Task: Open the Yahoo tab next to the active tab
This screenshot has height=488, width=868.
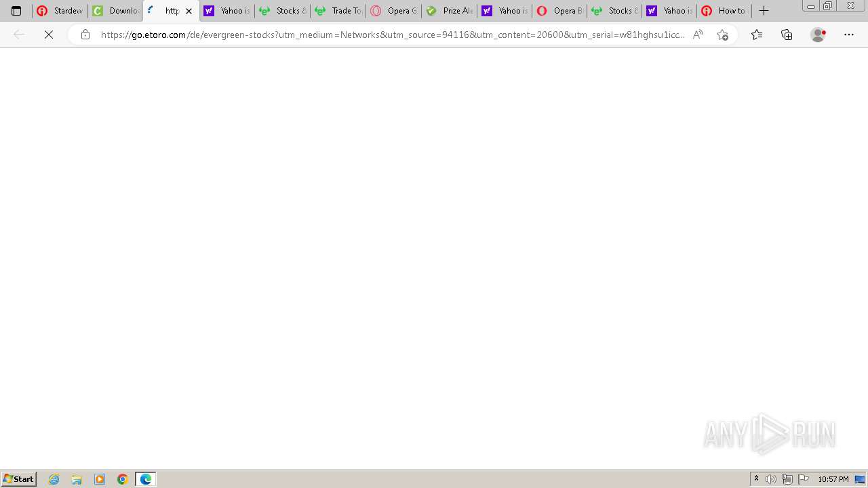Action: click(x=227, y=11)
